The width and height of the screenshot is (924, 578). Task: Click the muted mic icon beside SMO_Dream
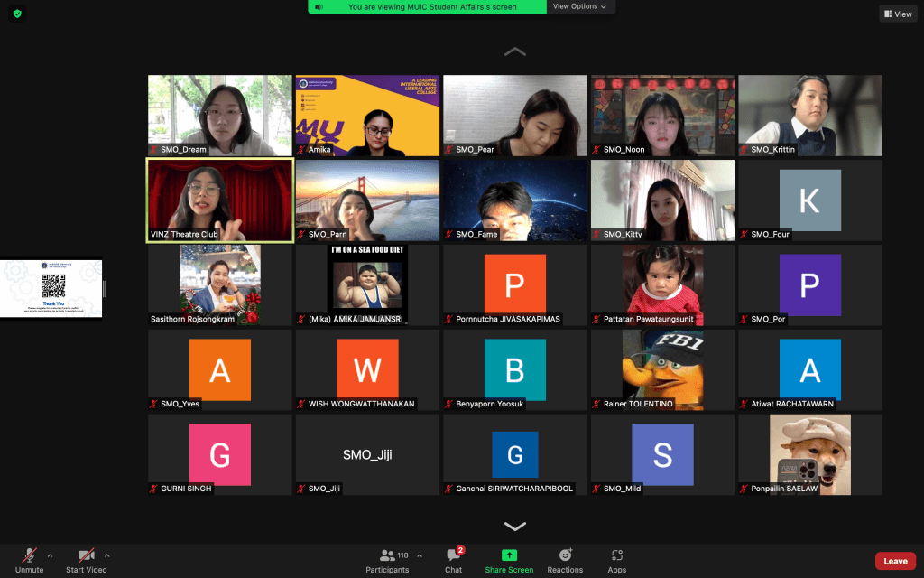154,150
